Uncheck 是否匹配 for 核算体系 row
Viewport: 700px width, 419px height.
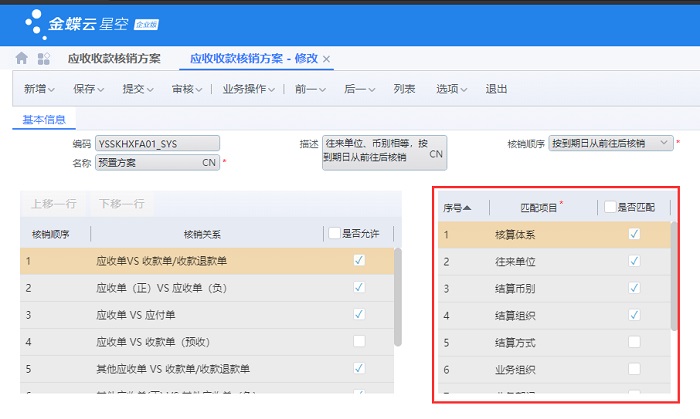633,234
